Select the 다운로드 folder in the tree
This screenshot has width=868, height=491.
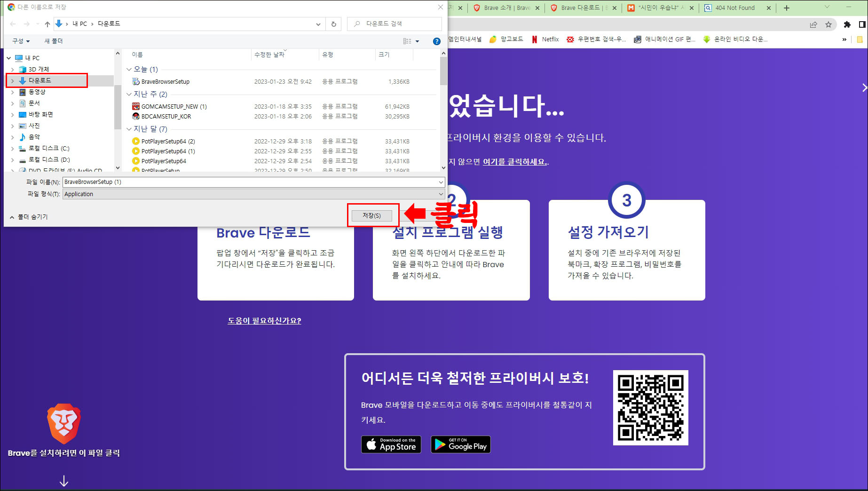point(39,80)
